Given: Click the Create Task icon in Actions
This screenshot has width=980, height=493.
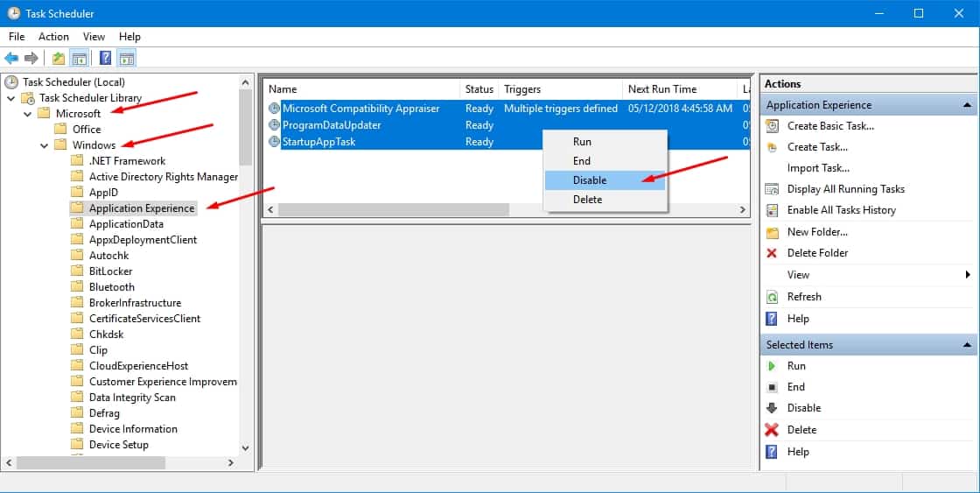Looking at the screenshot, I should [x=773, y=147].
